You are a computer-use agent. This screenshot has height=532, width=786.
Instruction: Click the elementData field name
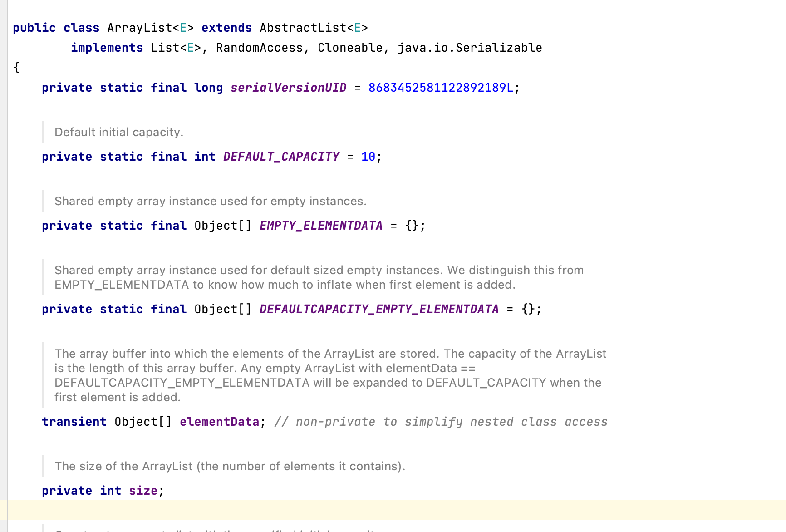pos(219,422)
